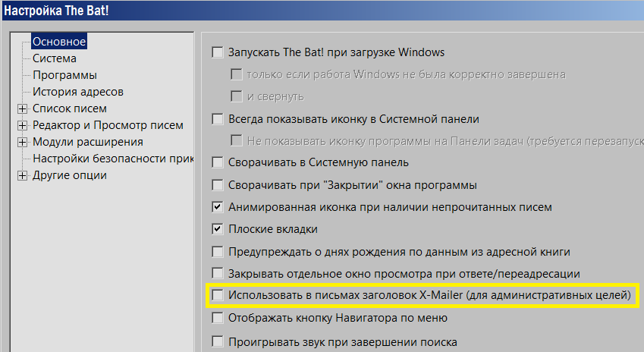Select Модули расширения in the tree
The height and width of the screenshot is (352, 644).
click(88, 142)
